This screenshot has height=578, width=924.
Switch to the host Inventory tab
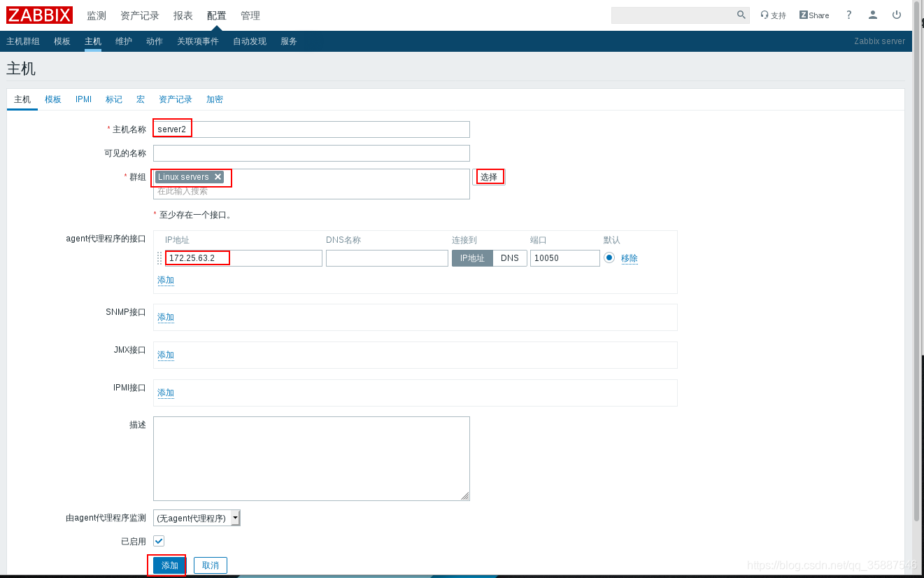click(x=176, y=99)
